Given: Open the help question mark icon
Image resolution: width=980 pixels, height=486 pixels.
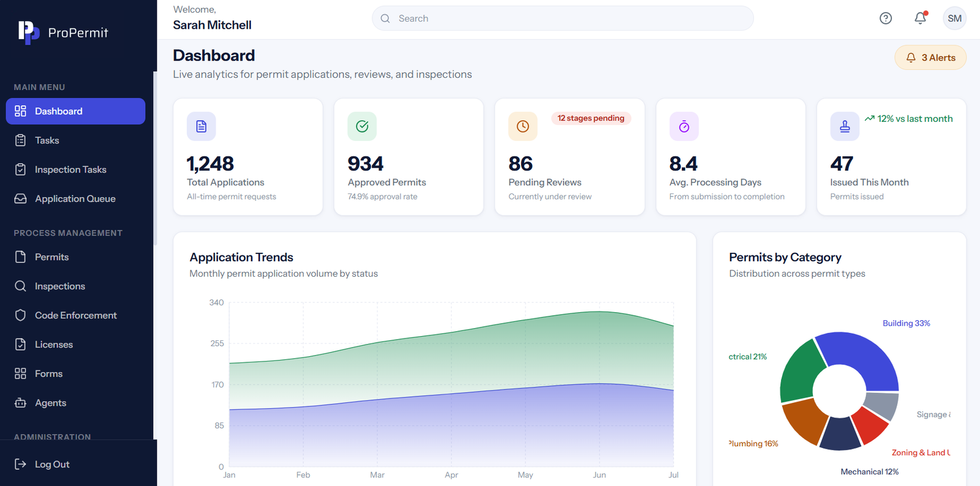Looking at the screenshot, I should click(886, 18).
